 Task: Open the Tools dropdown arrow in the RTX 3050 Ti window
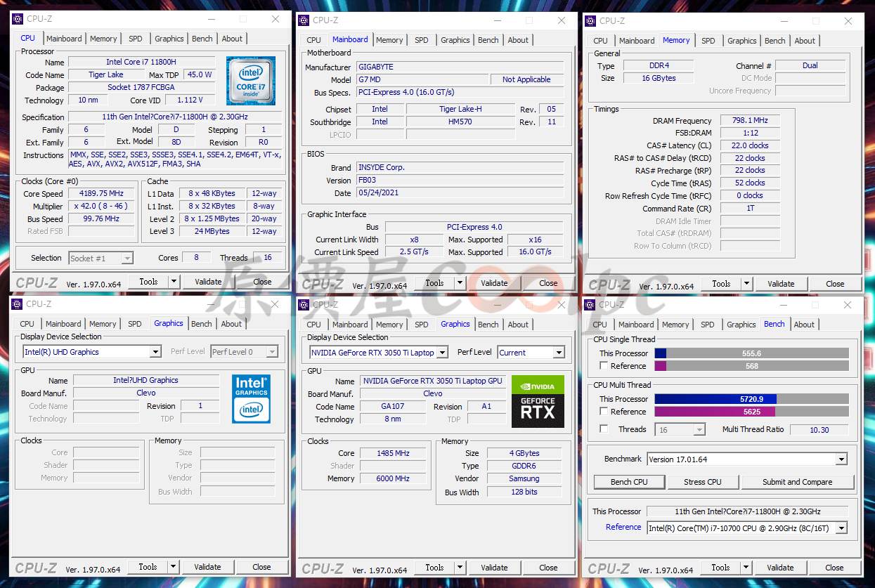click(x=460, y=568)
